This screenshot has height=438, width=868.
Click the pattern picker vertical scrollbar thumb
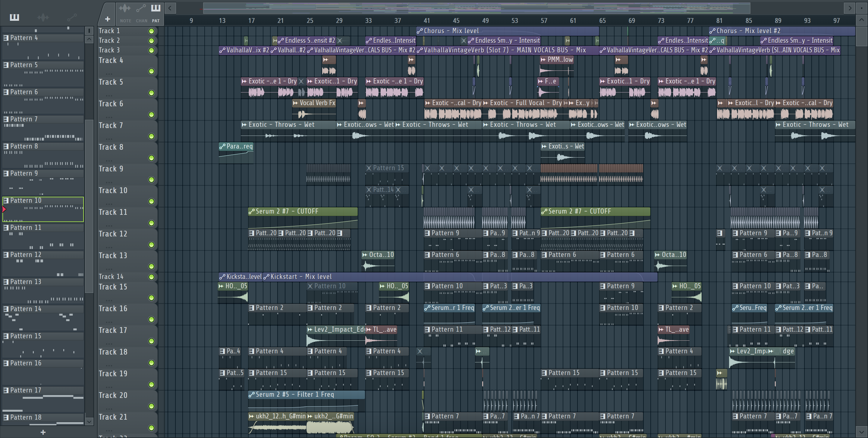coord(89,206)
